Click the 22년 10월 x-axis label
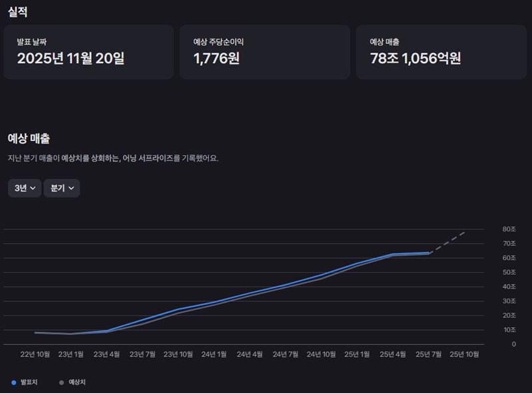 coord(35,354)
